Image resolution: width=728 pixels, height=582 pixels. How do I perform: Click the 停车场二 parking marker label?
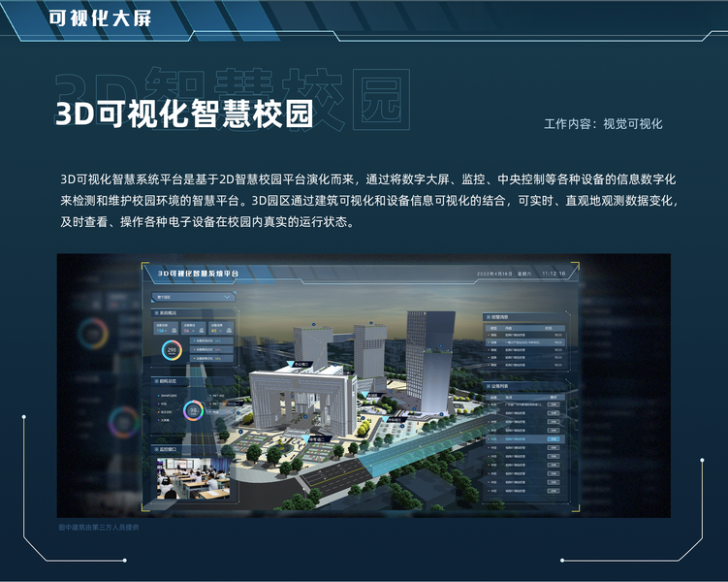(321, 438)
